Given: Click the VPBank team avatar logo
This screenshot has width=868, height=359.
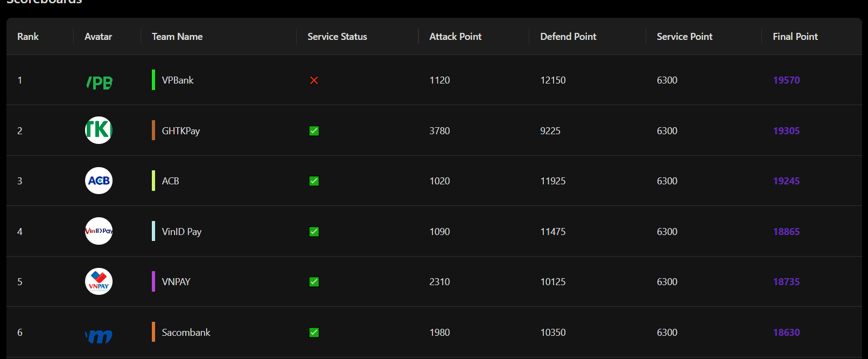Looking at the screenshot, I should [x=99, y=82].
